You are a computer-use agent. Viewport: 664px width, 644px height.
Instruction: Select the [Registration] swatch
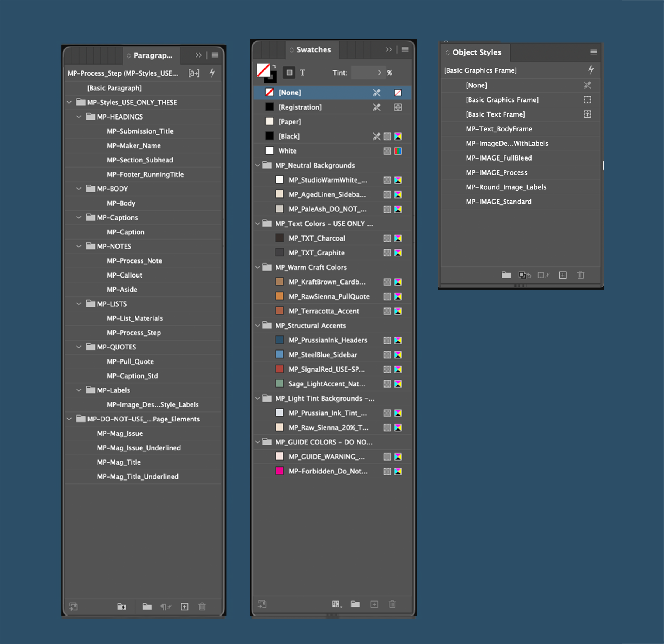332,107
